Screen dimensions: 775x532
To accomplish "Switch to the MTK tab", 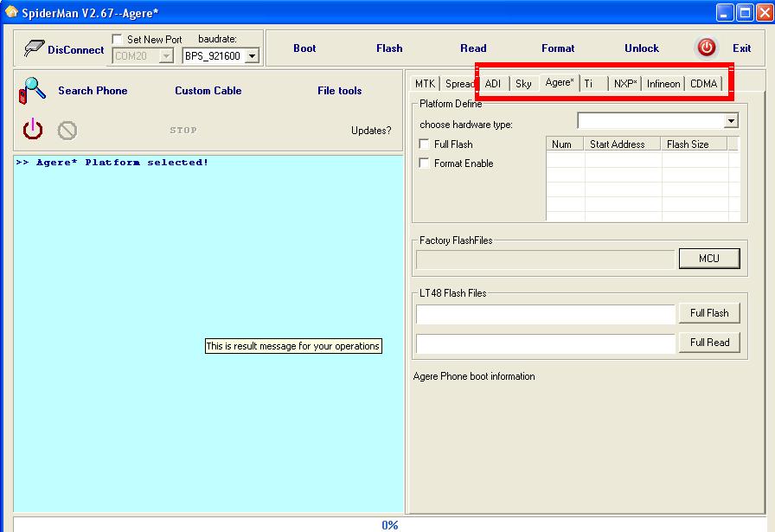I will pyautogui.click(x=425, y=84).
